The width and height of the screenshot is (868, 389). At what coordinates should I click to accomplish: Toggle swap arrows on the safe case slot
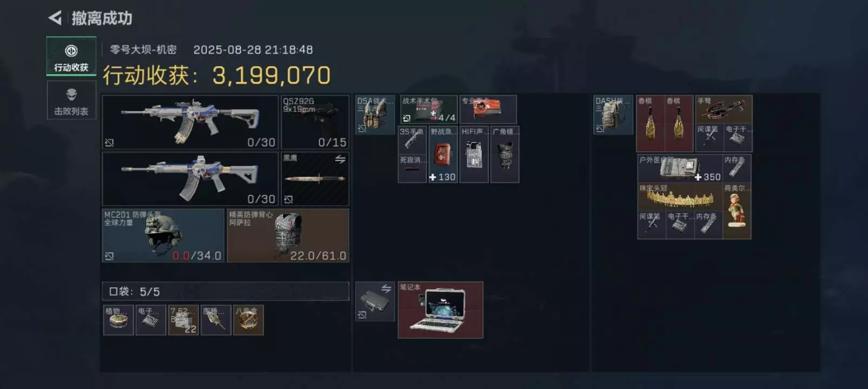[x=386, y=289]
